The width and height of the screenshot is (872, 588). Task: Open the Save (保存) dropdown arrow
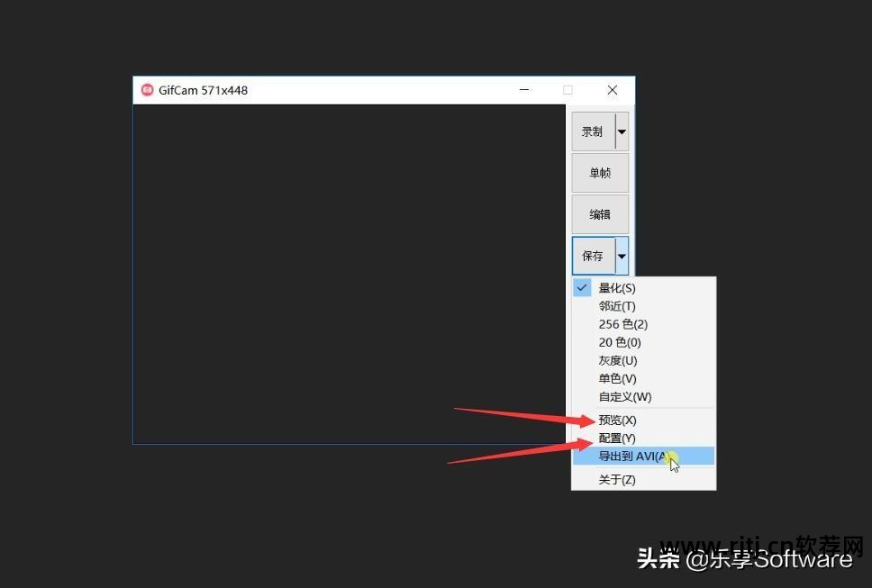[622, 256]
